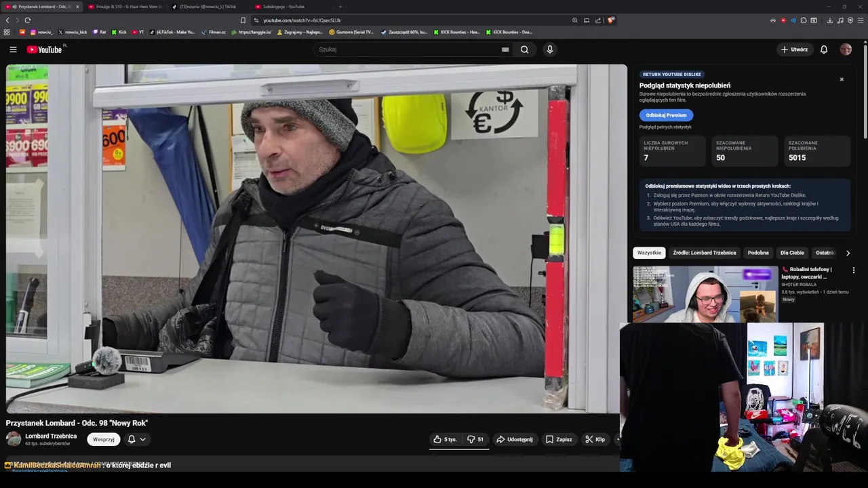This screenshot has height=488, width=868.
Task: Click the Liczba surowych niepolubień 7 stat
Action: point(673,151)
